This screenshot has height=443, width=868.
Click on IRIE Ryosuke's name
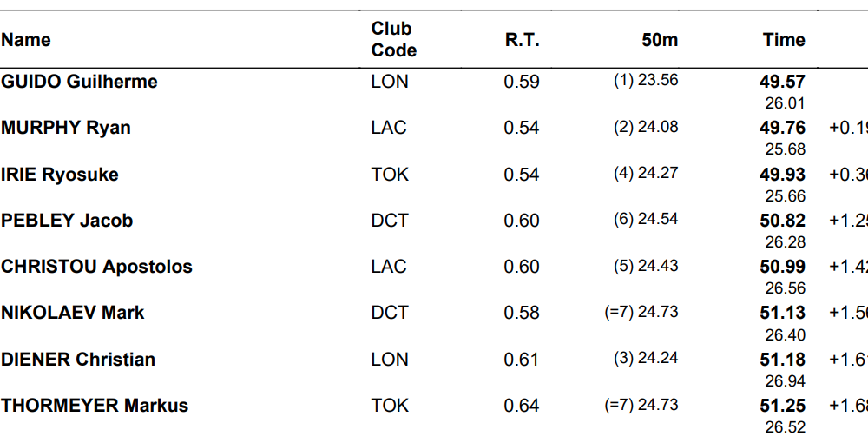[x=60, y=175]
